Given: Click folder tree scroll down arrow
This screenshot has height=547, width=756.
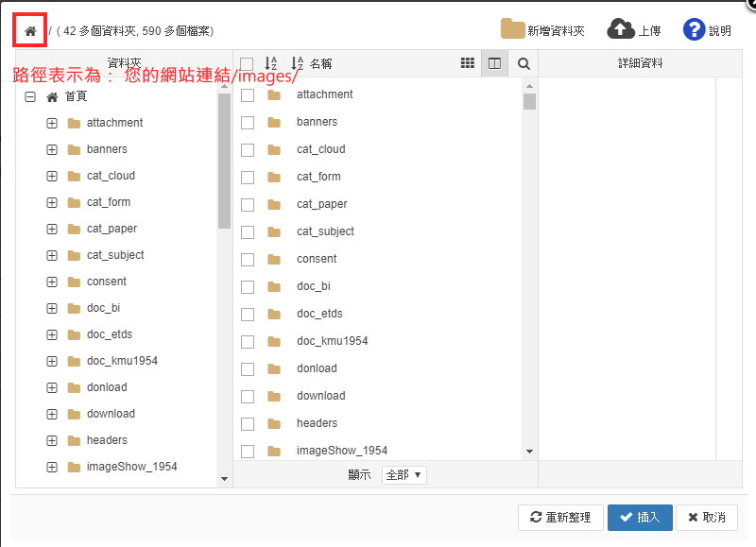Looking at the screenshot, I should click(224, 479).
